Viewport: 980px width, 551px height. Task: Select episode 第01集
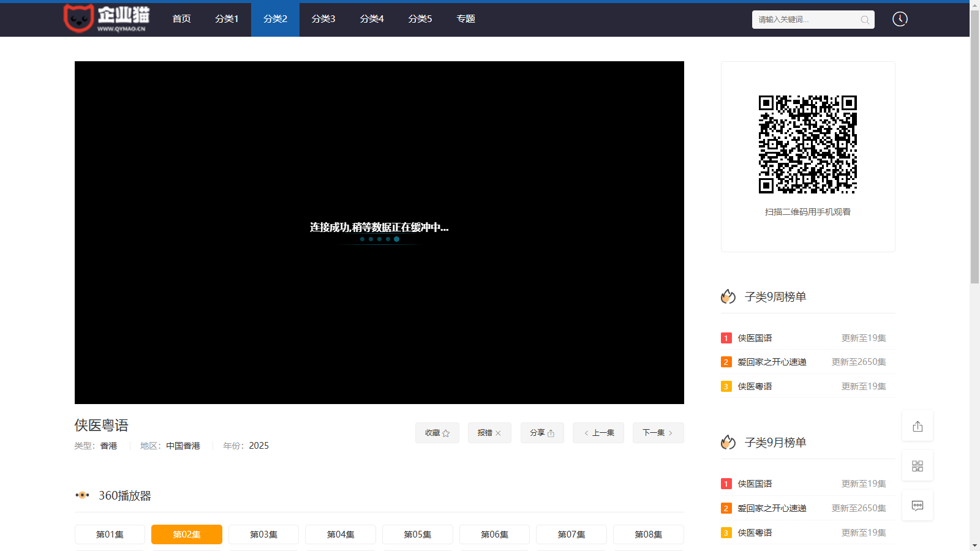(110, 534)
